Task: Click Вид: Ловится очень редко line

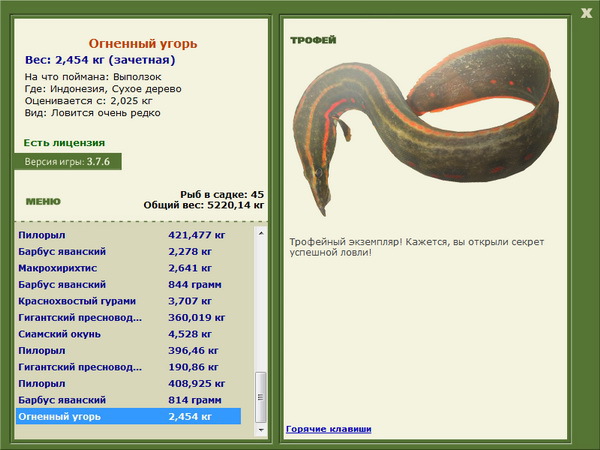Action: click(92, 113)
